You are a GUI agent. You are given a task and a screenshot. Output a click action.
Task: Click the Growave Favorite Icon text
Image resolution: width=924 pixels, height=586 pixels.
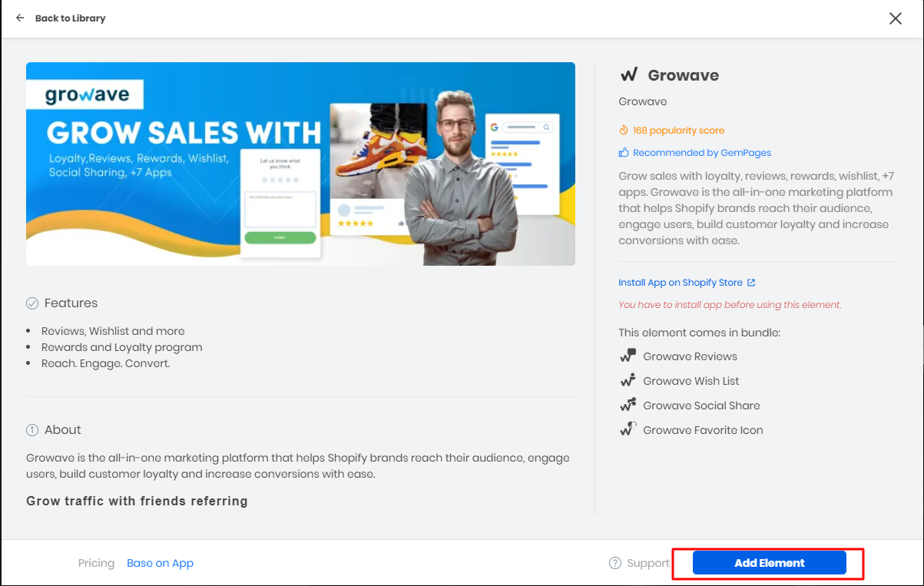click(703, 430)
